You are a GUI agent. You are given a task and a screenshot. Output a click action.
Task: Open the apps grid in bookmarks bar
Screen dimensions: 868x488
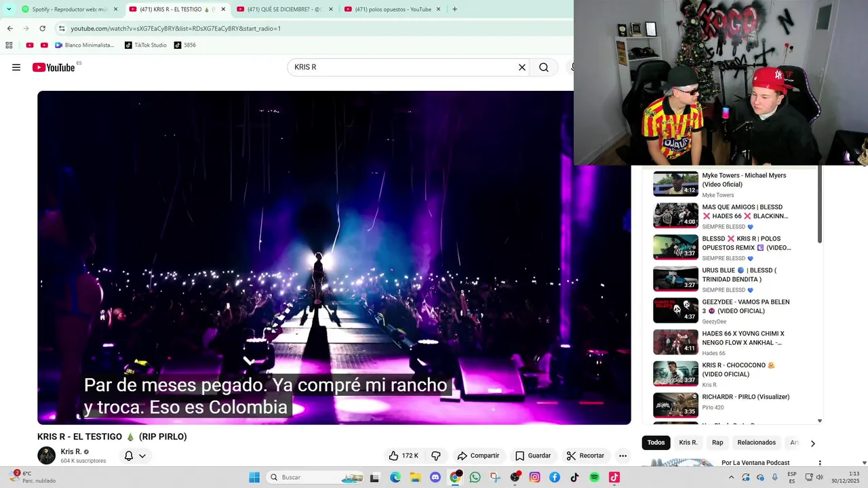pos(9,45)
